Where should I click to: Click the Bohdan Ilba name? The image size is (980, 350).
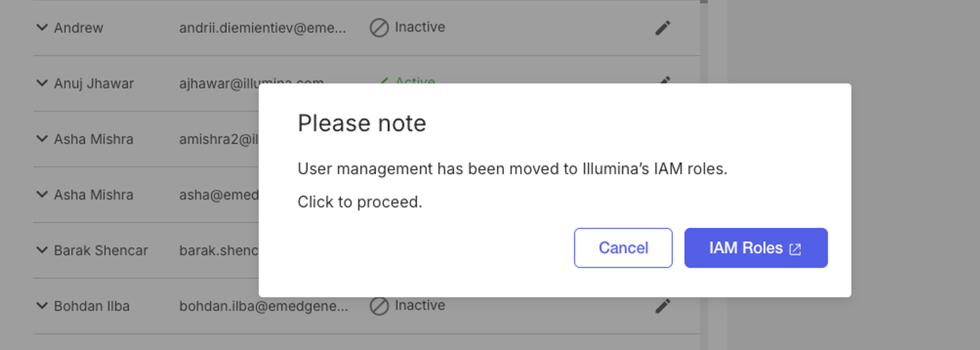92,306
